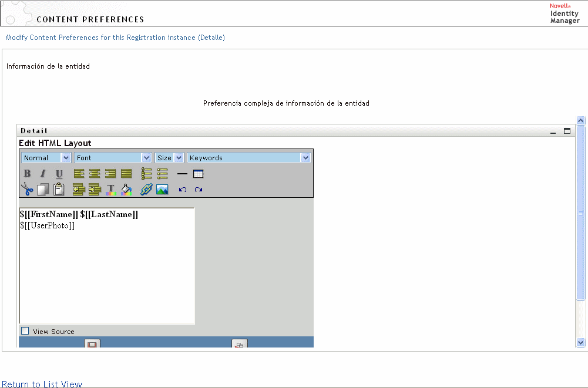The height and width of the screenshot is (388, 588).
Task: Decrease indent with the outdent icon
Action: (79, 190)
